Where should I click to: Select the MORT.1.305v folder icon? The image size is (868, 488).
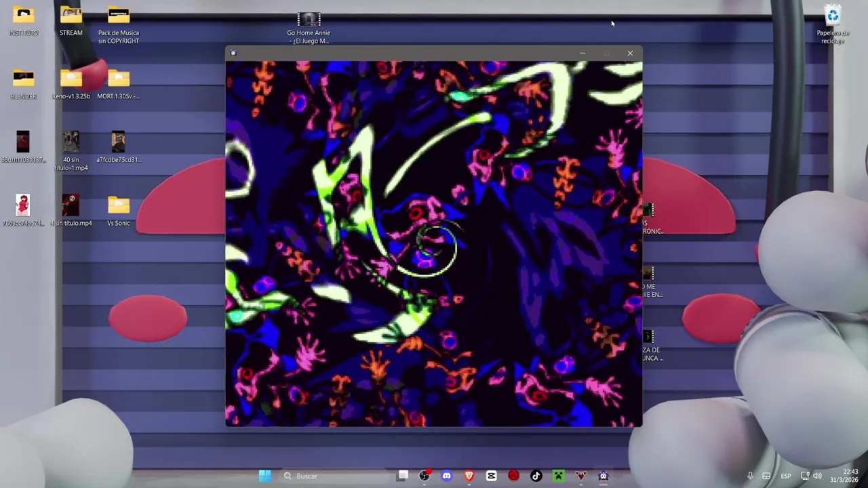[x=118, y=84]
